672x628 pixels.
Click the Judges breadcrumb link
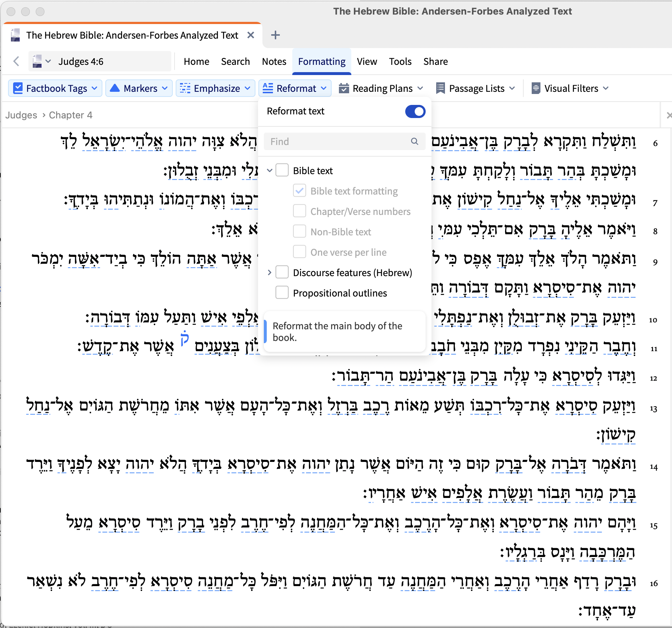21,115
